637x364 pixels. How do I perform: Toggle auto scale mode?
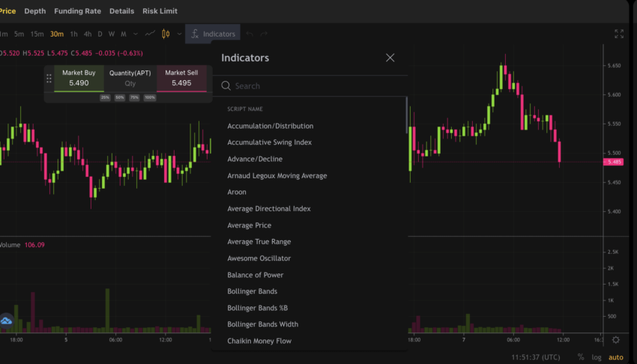[x=615, y=357]
